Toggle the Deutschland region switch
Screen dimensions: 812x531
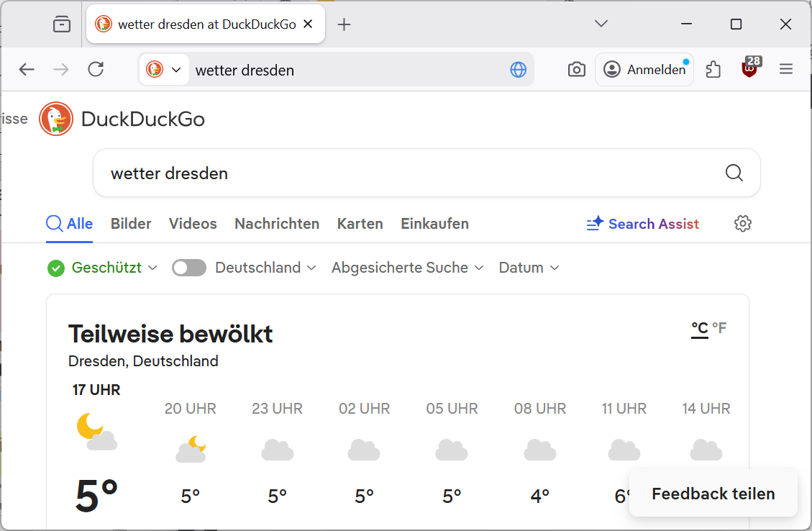coord(189,268)
